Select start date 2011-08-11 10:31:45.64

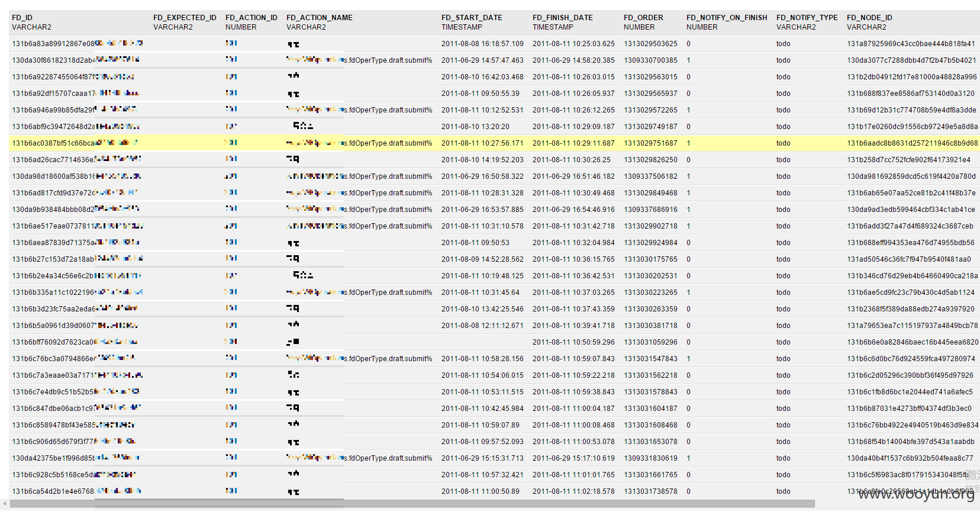tap(481, 293)
